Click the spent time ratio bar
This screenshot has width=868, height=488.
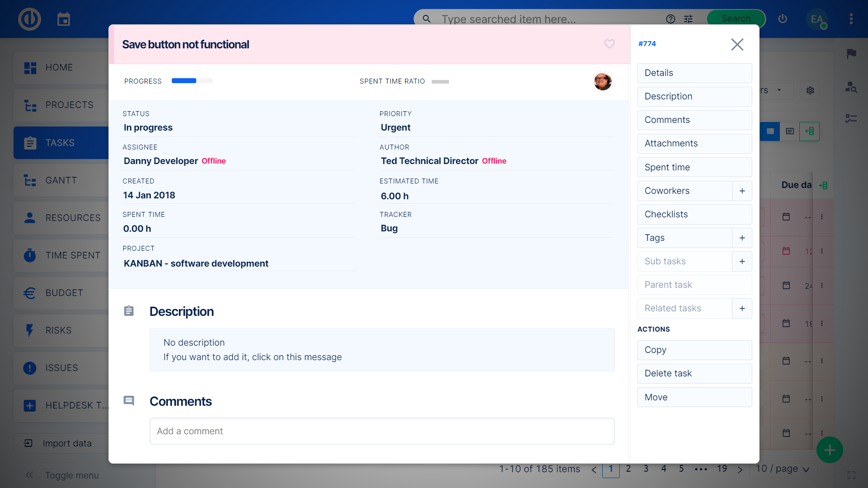point(440,82)
